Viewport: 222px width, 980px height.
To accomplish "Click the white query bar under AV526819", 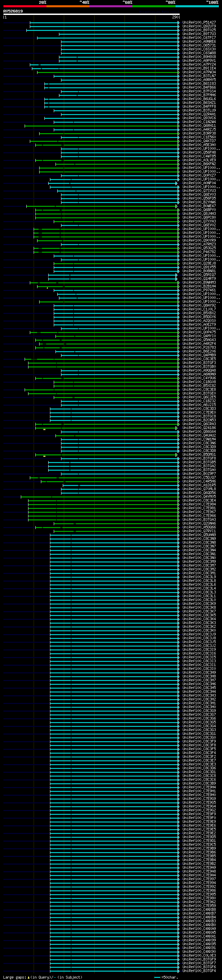I will click(x=92, y=14).
